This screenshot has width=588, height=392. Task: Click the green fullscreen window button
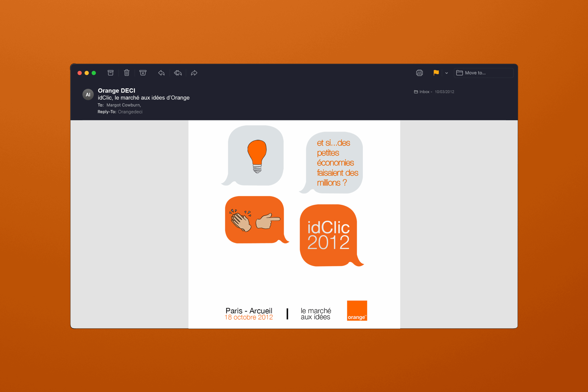pos(94,73)
